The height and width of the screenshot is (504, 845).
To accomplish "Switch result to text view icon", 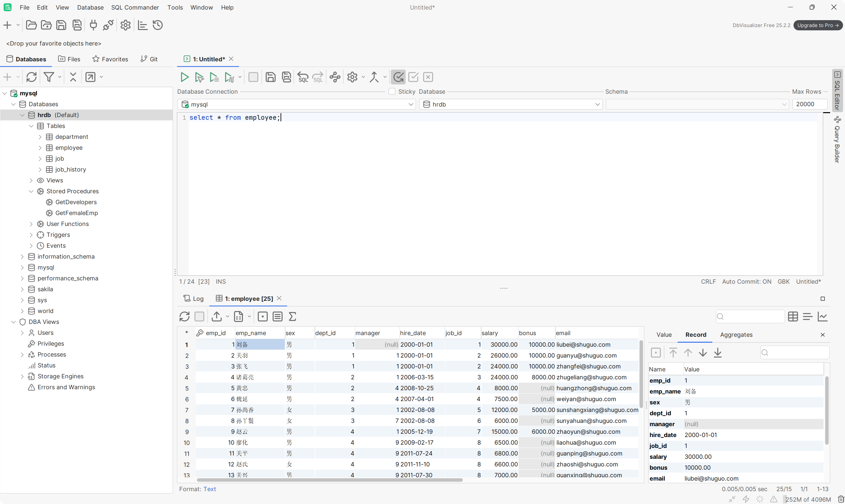I will point(808,317).
